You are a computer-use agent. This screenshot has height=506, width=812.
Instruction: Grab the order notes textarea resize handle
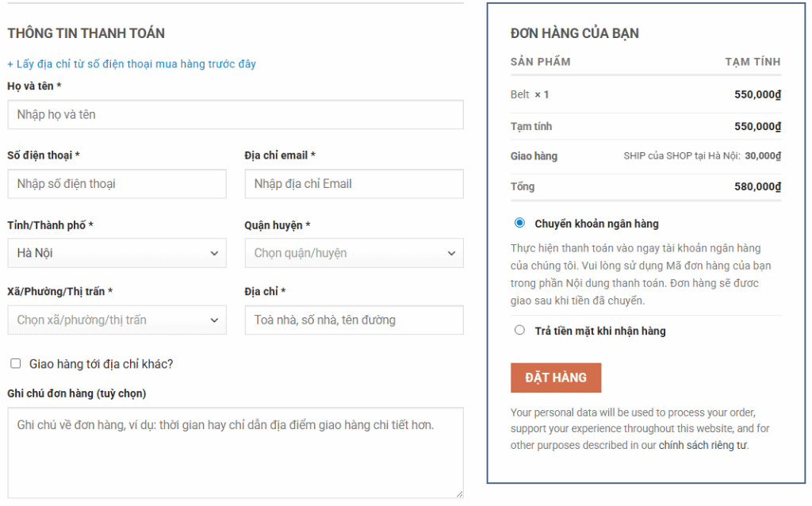[458, 493]
